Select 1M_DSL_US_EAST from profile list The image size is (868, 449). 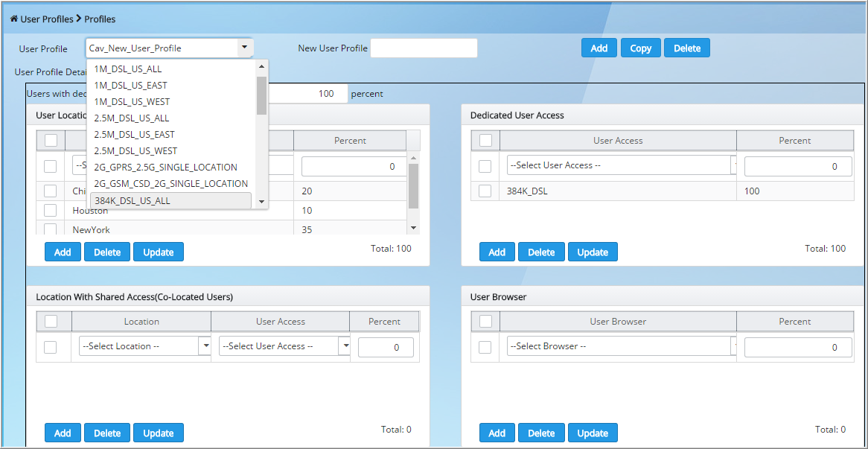click(x=131, y=86)
